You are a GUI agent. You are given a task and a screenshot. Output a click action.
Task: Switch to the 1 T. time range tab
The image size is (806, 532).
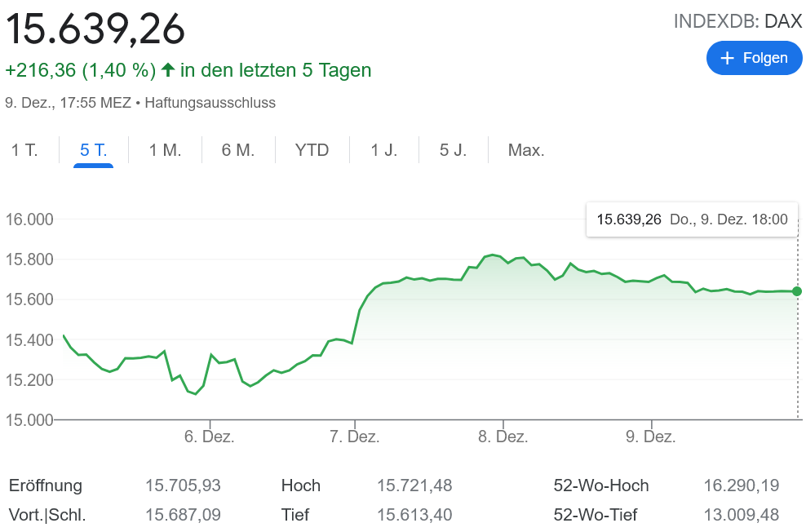pos(23,149)
